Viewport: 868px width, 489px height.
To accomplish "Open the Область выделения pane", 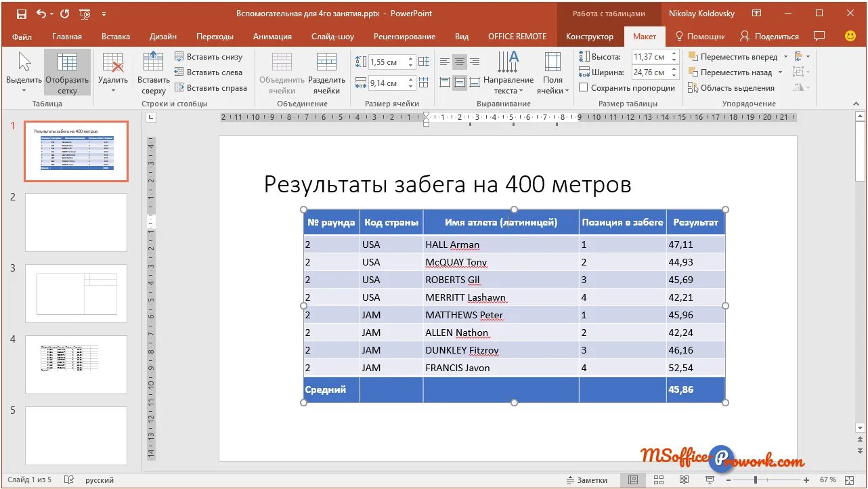I will [731, 87].
